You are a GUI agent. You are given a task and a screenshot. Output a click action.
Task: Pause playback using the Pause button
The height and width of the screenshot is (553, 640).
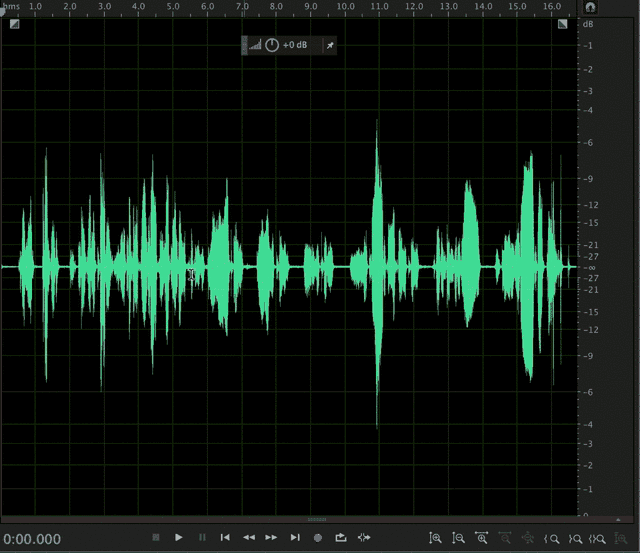click(x=202, y=537)
